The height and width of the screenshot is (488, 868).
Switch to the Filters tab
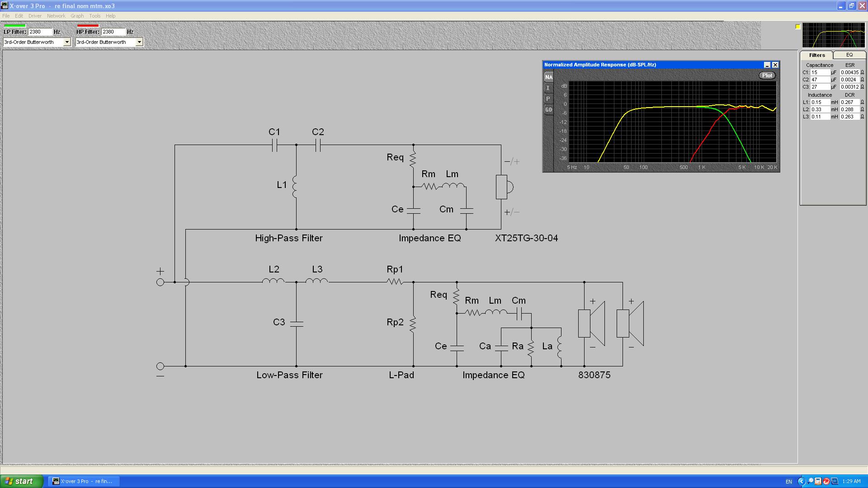(817, 55)
